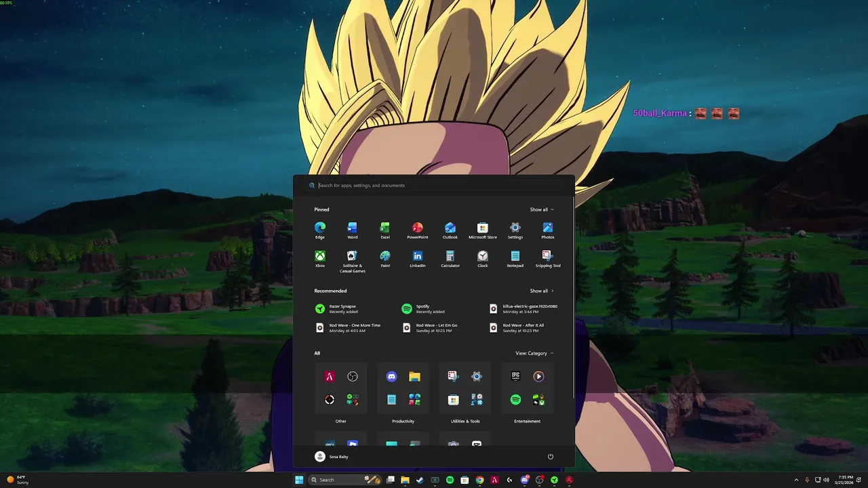Open the Outlook pinned app

[450, 230]
